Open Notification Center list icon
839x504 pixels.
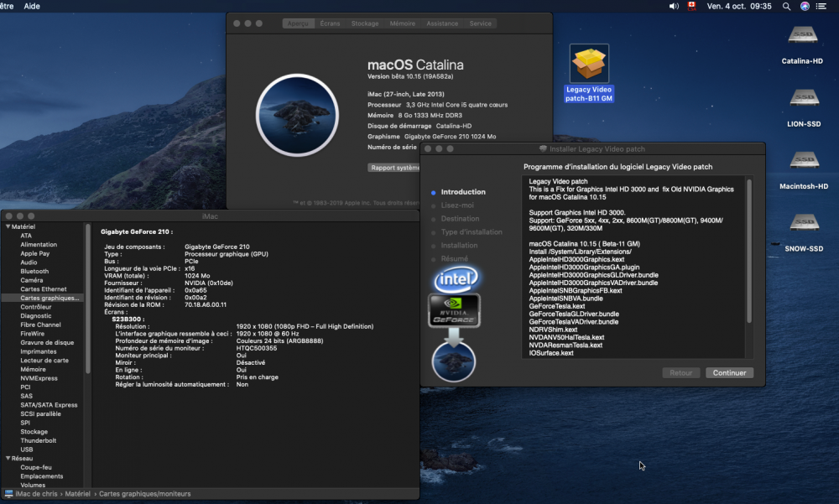tap(821, 7)
